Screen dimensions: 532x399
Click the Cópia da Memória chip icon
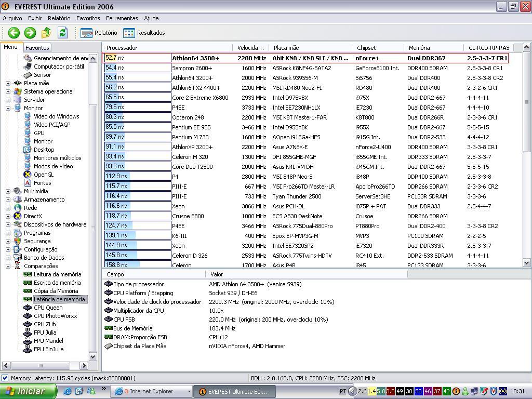click(28, 291)
